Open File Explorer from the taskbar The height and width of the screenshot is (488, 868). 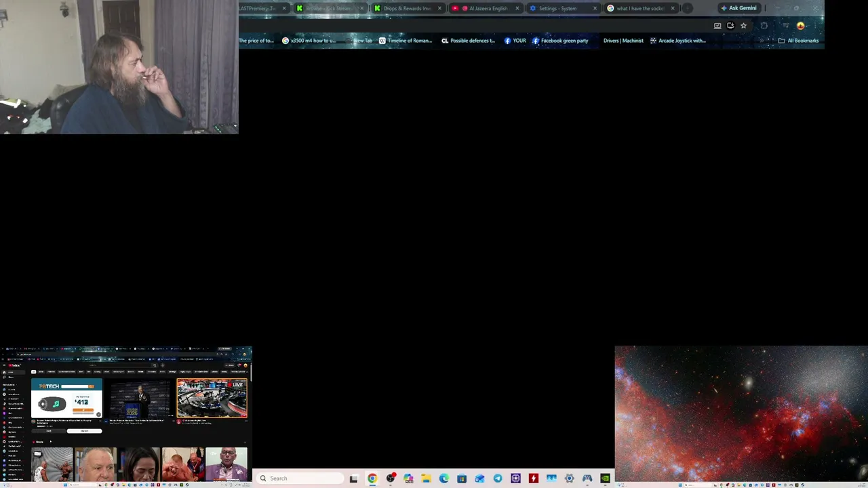426,479
